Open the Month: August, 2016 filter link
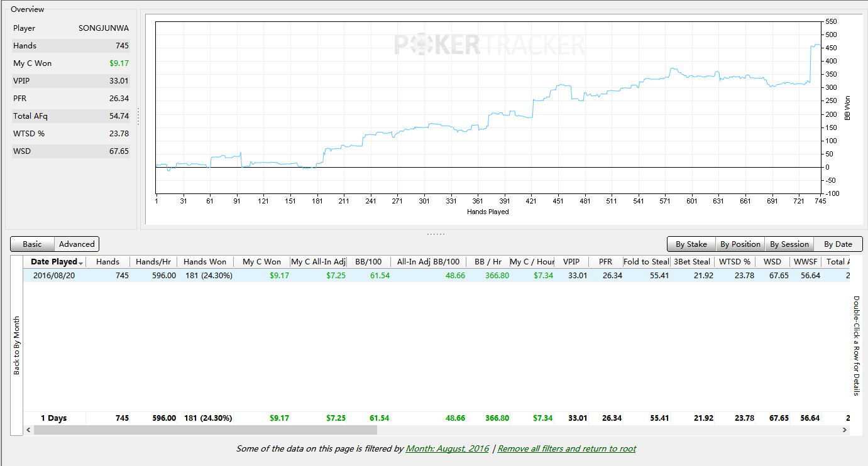This screenshot has height=466, width=868. click(x=448, y=448)
